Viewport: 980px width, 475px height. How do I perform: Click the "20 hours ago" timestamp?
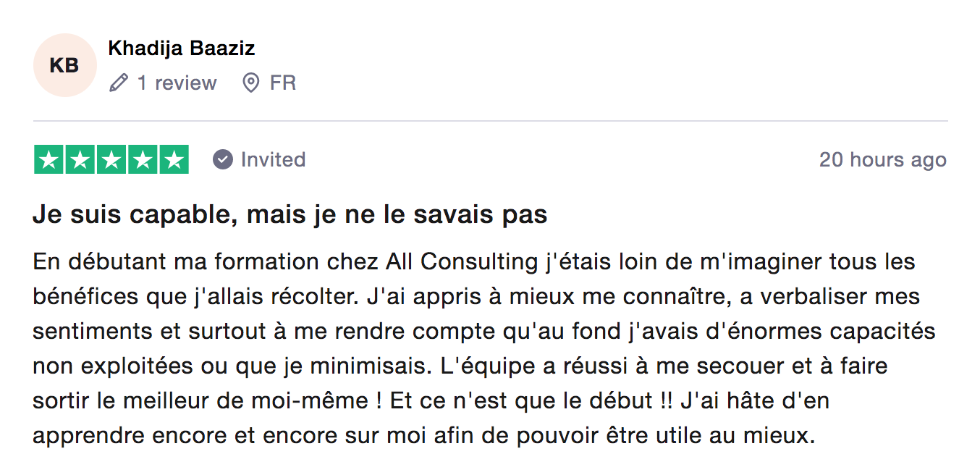point(882,160)
